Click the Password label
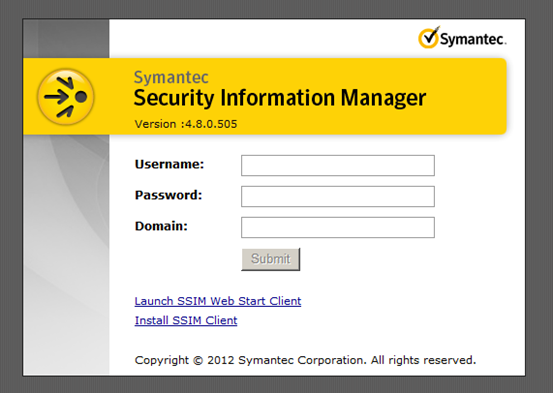 pos(169,195)
